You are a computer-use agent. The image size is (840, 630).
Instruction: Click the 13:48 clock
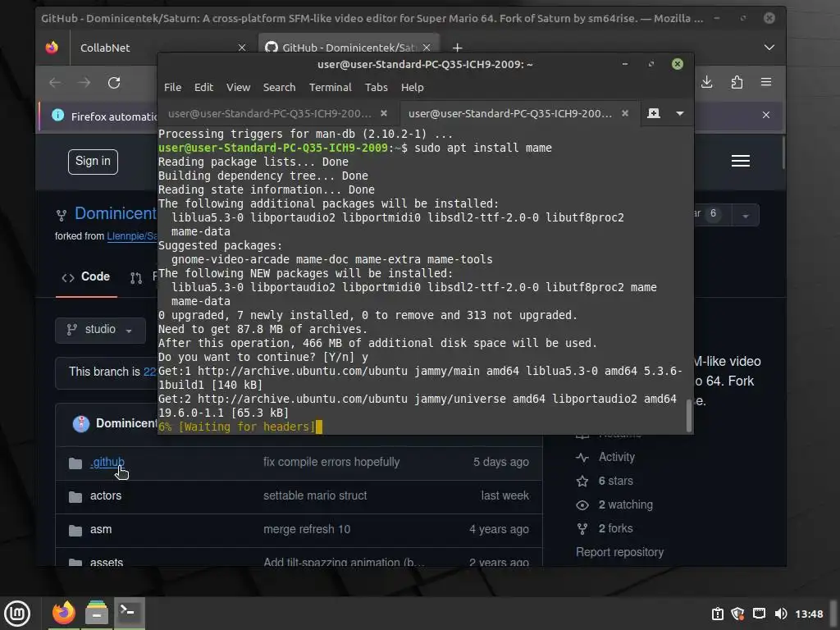(x=809, y=614)
